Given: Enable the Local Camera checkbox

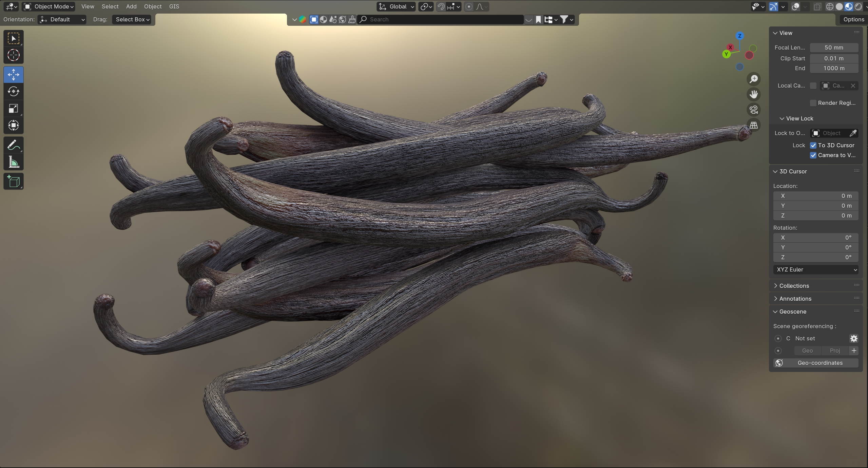Looking at the screenshot, I should tap(813, 86).
